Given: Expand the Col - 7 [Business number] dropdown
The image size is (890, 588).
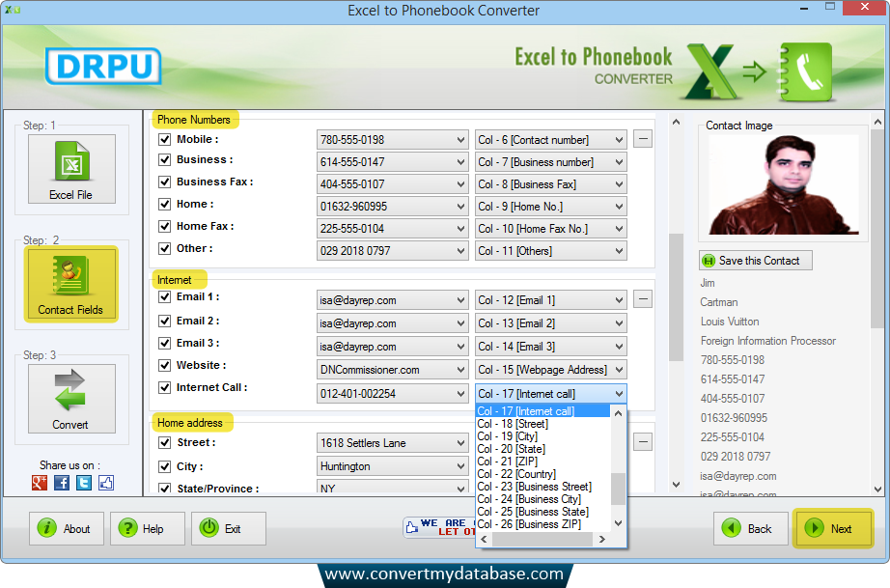Looking at the screenshot, I should click(550, 162).
